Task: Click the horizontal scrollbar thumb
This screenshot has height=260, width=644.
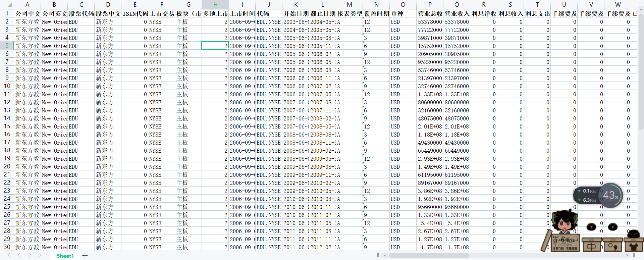Action: (429, 256)
